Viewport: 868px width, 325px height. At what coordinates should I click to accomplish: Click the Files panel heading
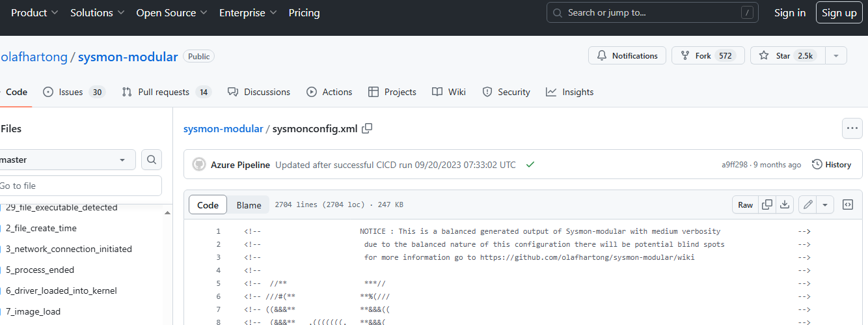11,128
